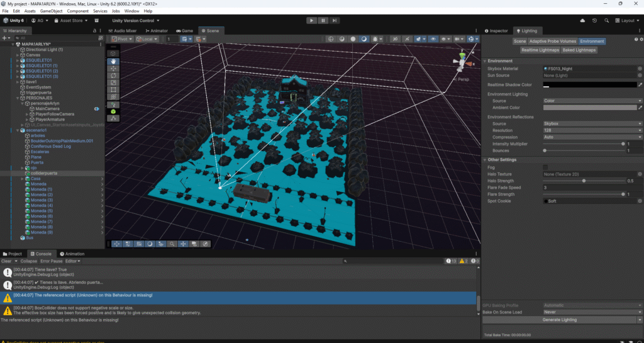The width and height of the screenshot is (644, 343).
Task: Select the Hand view tool
Action: point(113,62)
